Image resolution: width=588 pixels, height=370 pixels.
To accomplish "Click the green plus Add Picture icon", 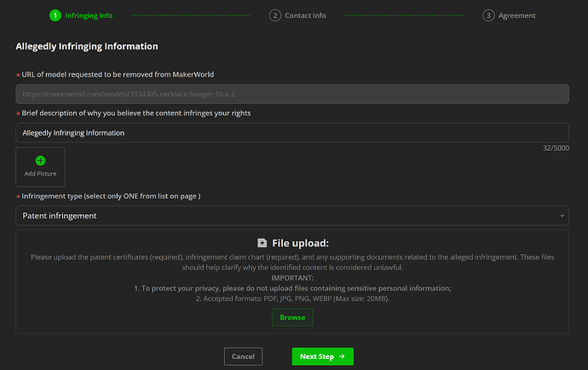I will 40,160.
